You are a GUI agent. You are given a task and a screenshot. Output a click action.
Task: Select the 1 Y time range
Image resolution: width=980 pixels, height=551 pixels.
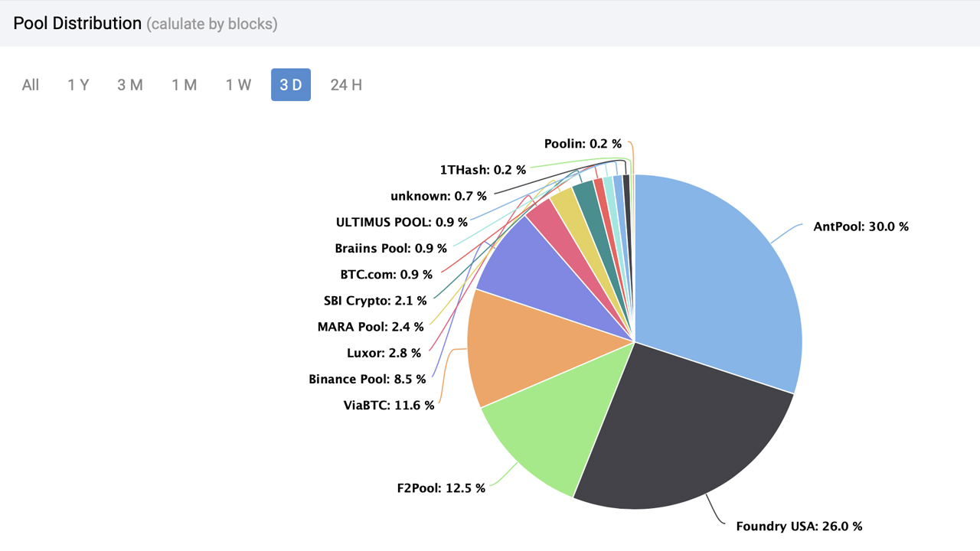tap(78, 85)
